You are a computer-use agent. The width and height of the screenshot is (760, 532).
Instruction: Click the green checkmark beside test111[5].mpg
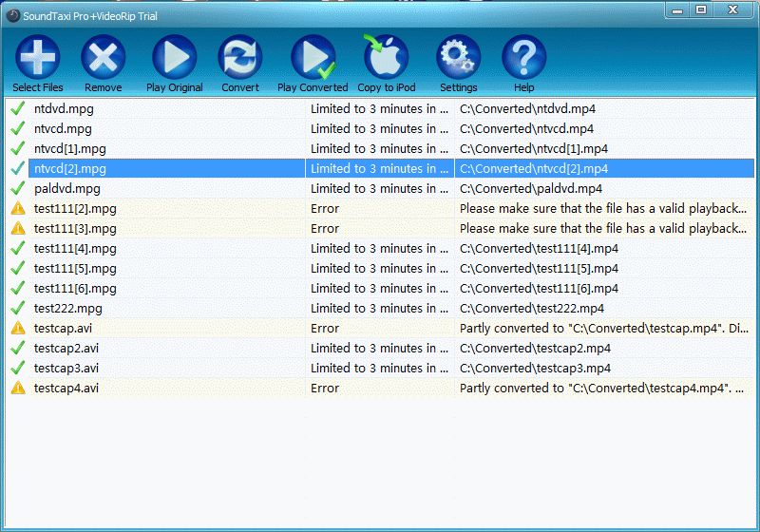(18, 268)
